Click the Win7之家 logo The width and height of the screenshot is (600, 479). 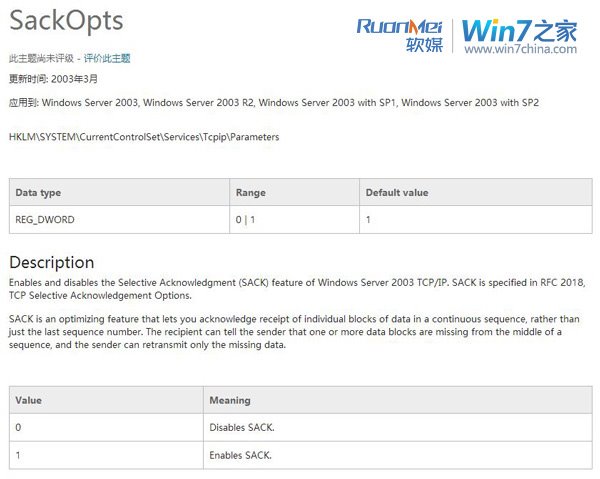520,30
